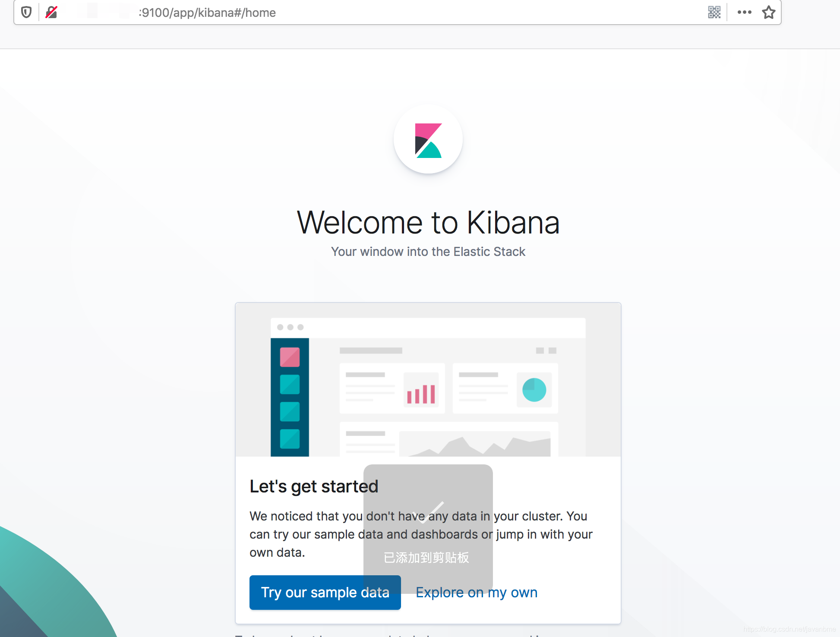
Task: Click the gray area chart in illustration
Action: (x=475, y=445)
